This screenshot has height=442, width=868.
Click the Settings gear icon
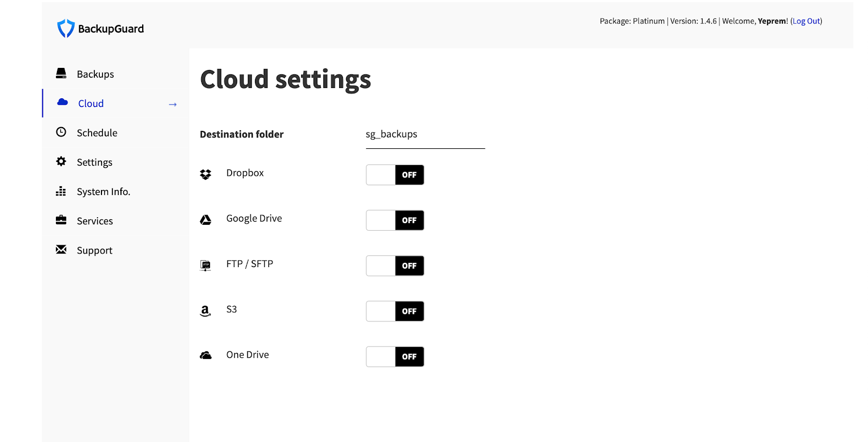(x=61, y=161)
